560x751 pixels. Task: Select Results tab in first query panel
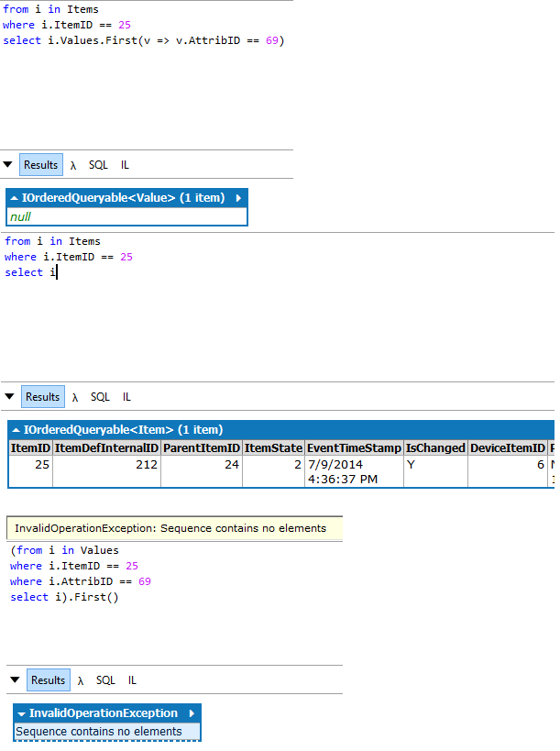[40, 165]
